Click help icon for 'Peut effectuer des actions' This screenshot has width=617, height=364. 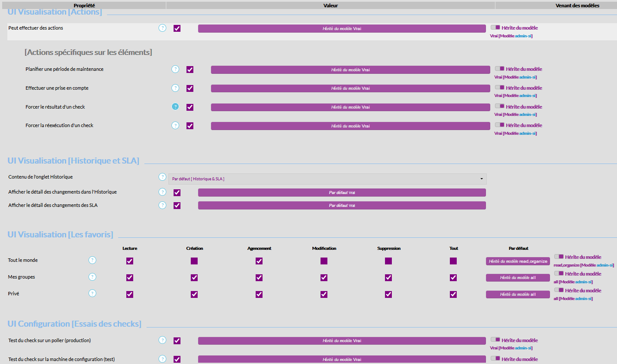(162, 28)
